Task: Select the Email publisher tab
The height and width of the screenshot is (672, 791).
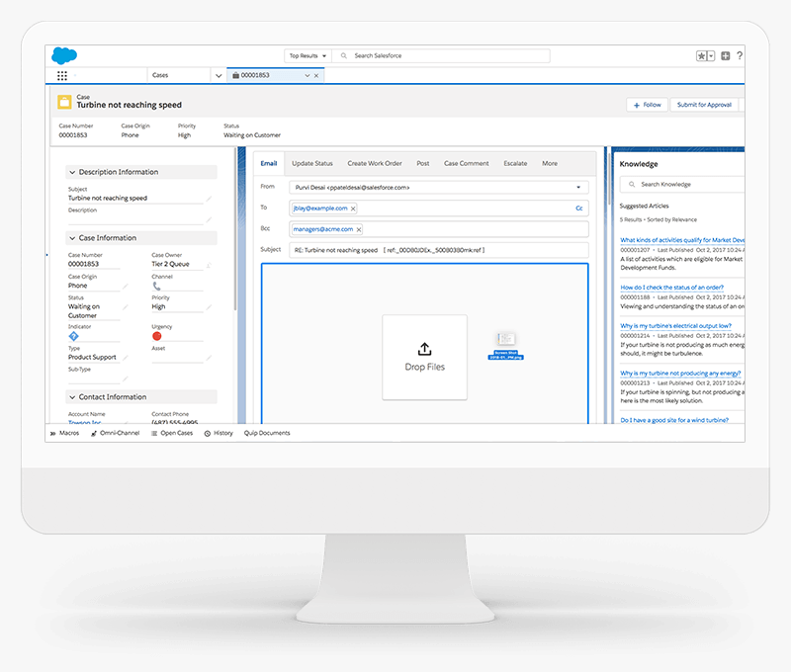Action: pos(269,163)
